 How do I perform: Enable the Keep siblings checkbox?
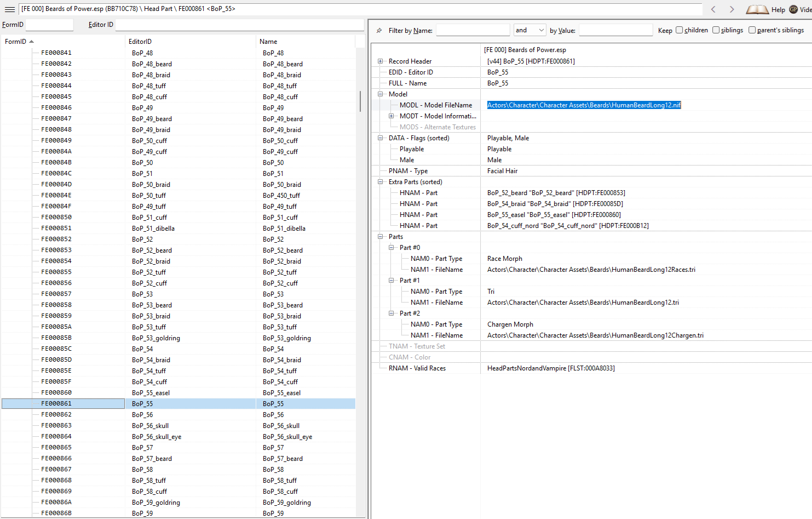716,30
